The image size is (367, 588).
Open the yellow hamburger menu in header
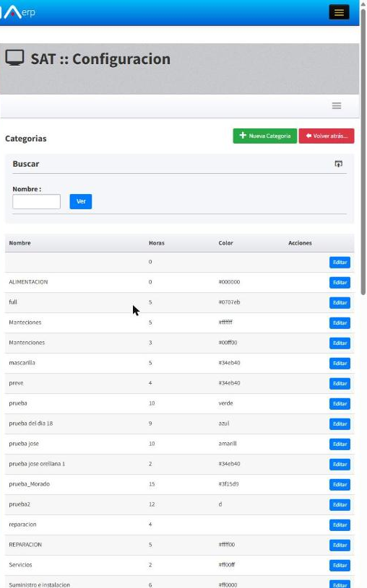[x=339, y=12]
